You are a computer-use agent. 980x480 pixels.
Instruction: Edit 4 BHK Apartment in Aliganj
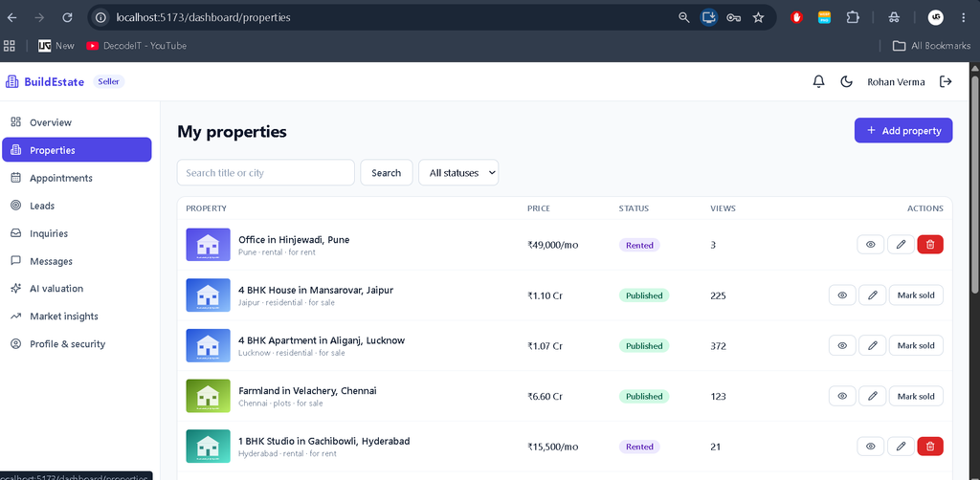(873, 345)
